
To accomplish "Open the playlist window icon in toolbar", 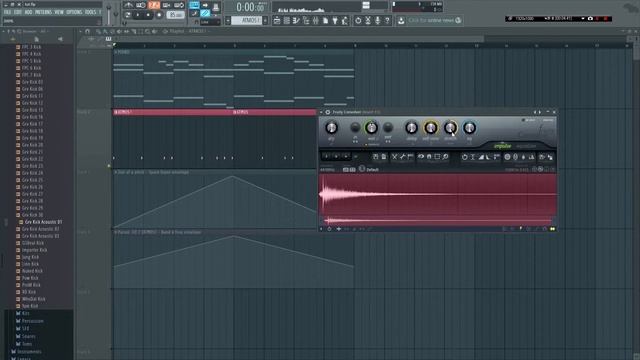I will (x=277, y=20).
